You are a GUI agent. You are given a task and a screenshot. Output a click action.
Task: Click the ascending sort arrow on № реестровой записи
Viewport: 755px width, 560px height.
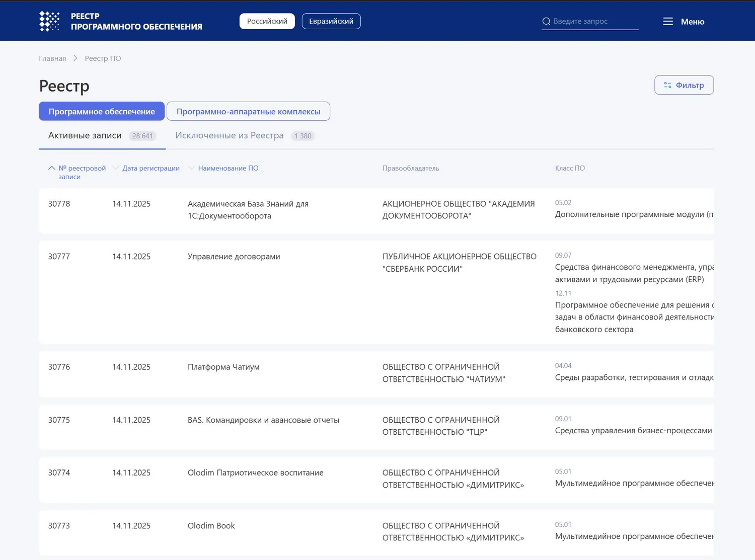coord(51,168)
